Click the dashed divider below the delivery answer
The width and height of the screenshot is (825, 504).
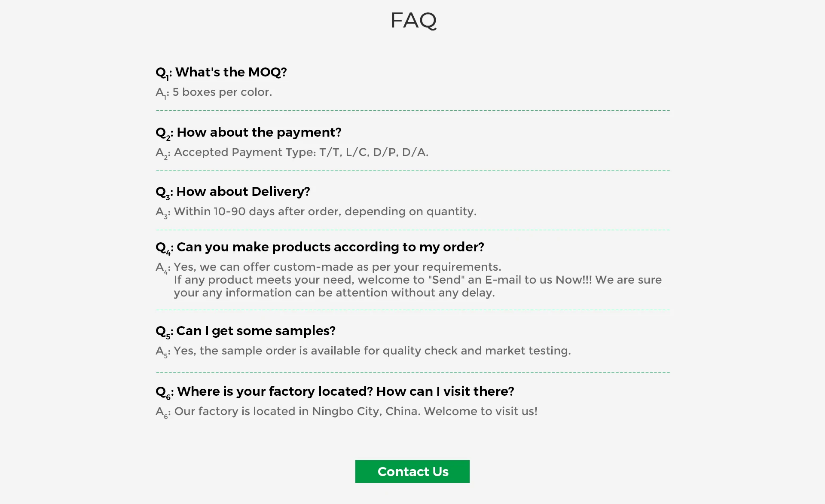tap(412, 230)
